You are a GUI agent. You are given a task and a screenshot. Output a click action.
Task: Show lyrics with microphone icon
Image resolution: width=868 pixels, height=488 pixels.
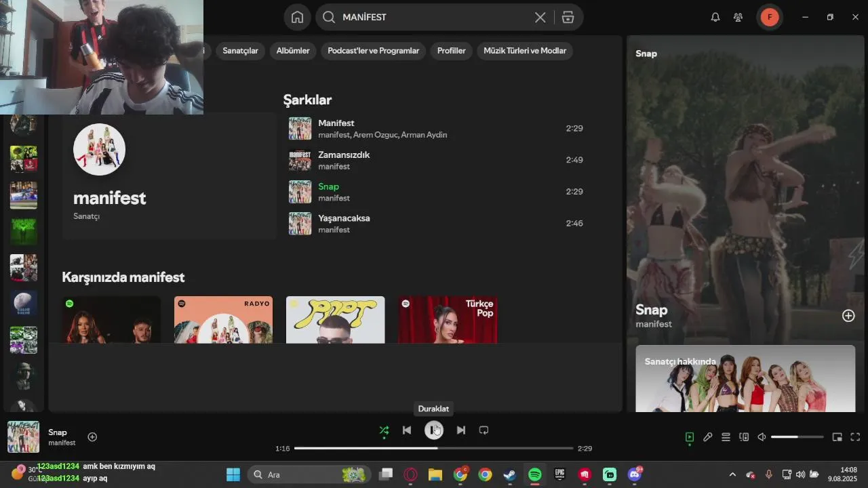tap(707, 437)
